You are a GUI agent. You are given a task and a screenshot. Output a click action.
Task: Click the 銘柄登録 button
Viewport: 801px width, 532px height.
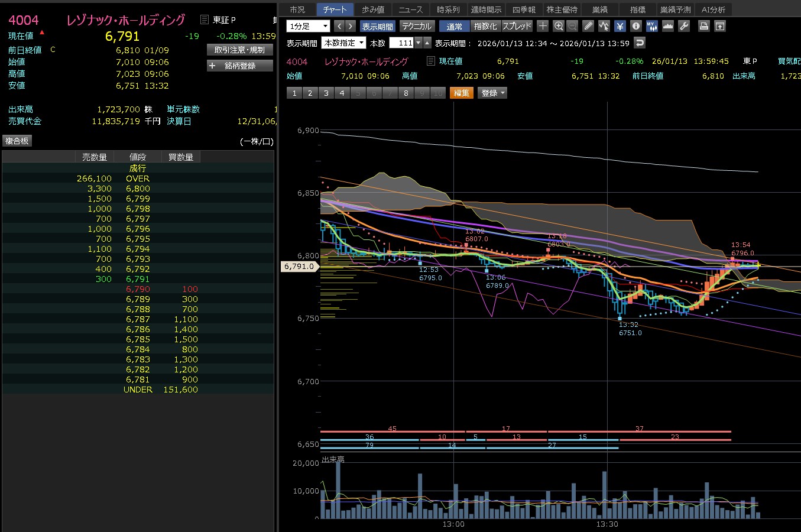pos(240,66)
